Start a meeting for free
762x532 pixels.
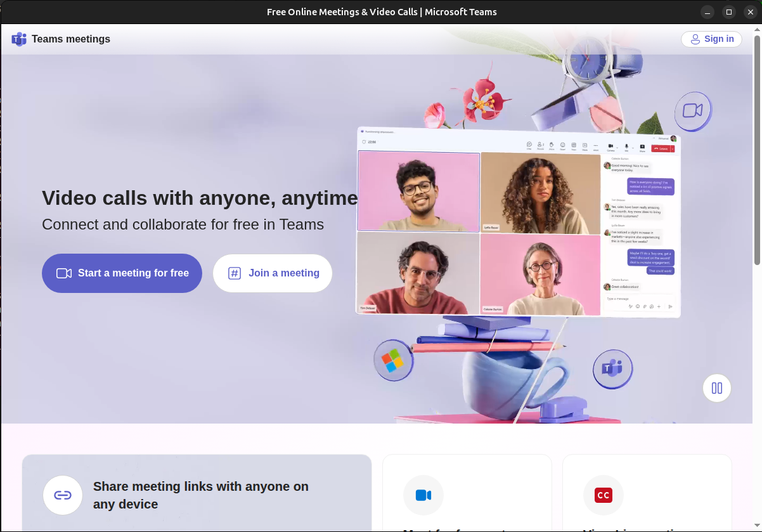(122, 273)
